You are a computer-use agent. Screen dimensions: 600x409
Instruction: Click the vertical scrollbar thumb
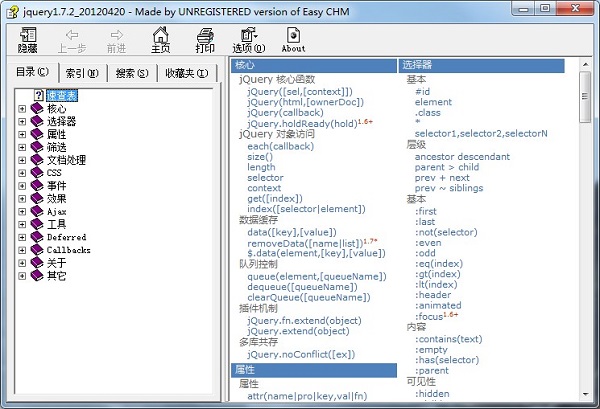coord(585,96)
